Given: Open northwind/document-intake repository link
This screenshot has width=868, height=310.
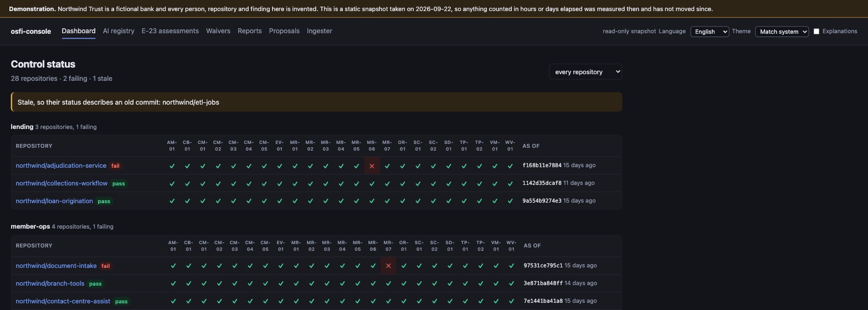Looking at the screenshot, I should click(x=56, y=266).
